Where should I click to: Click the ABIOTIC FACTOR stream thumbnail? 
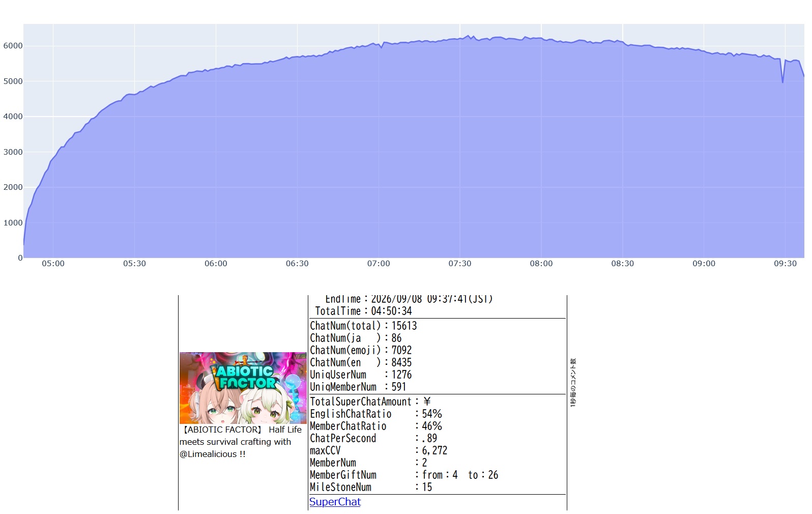[x=243, y=388]
